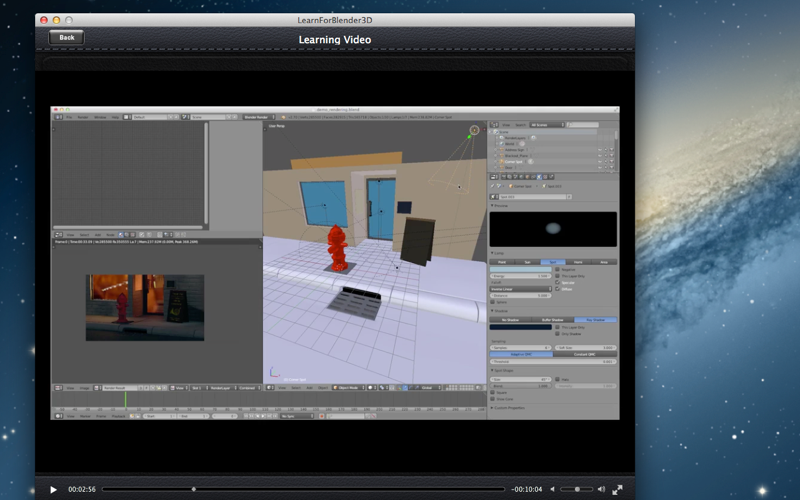Switch lamp type to Point

pyautogui.click(x=502, y=262)
